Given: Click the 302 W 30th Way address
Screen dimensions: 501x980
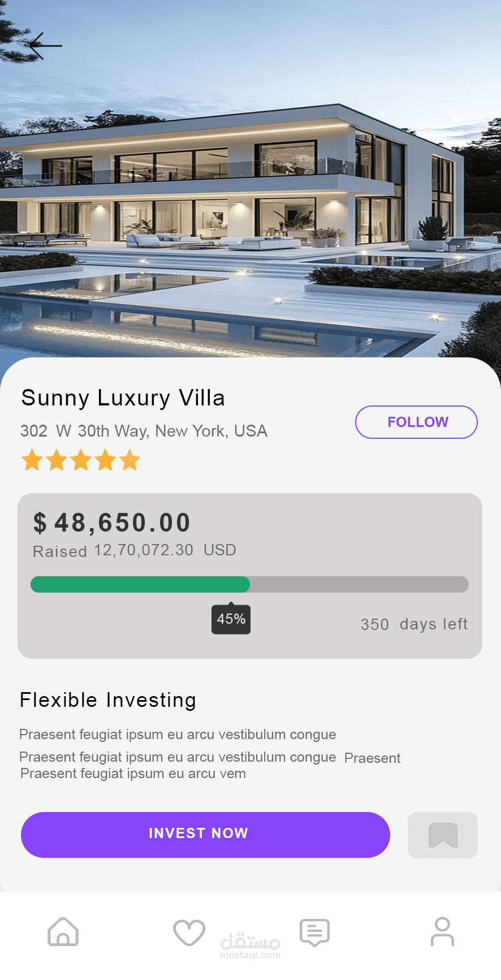Looking at the screenshot, I should coord(144,431).
